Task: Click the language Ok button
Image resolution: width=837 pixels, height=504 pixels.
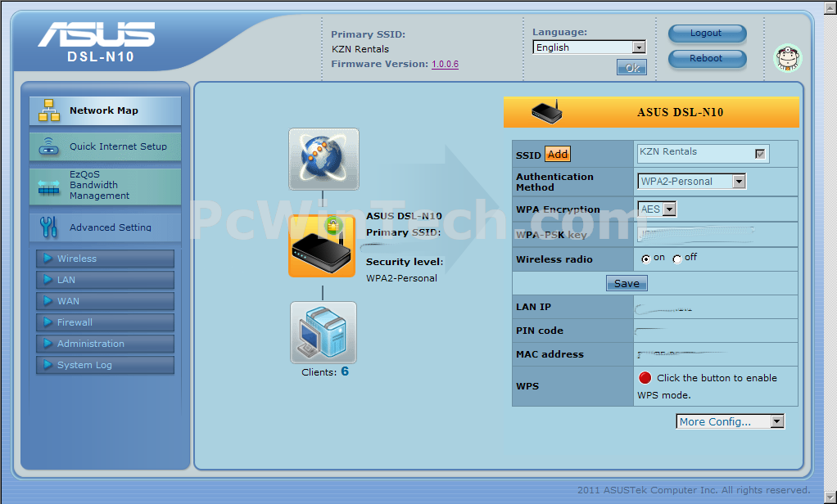Action: (x=632, y=68)
